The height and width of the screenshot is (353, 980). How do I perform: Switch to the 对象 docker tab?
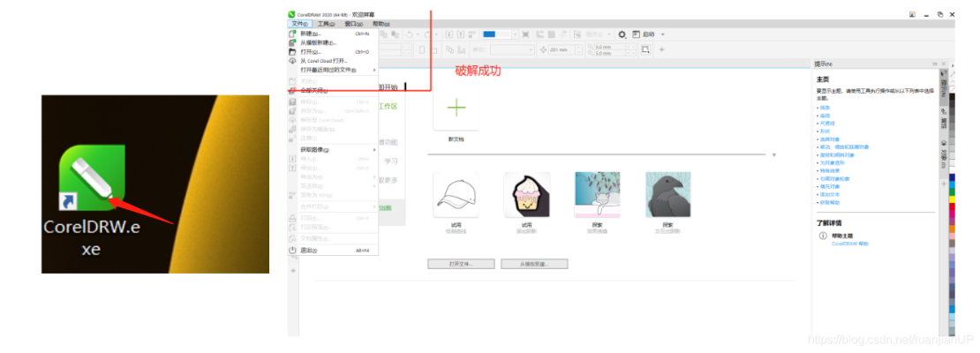944,155
